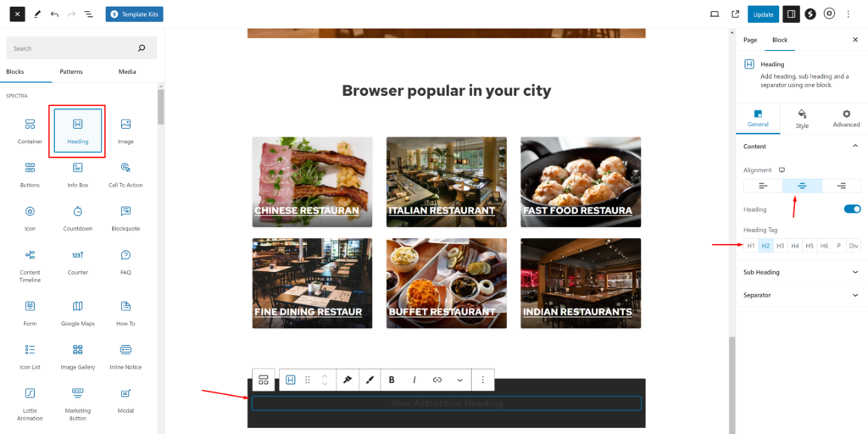Switch to the Patterns tab
The width and height of the screenshot is (868, 434).
click(x=71, y=72)
